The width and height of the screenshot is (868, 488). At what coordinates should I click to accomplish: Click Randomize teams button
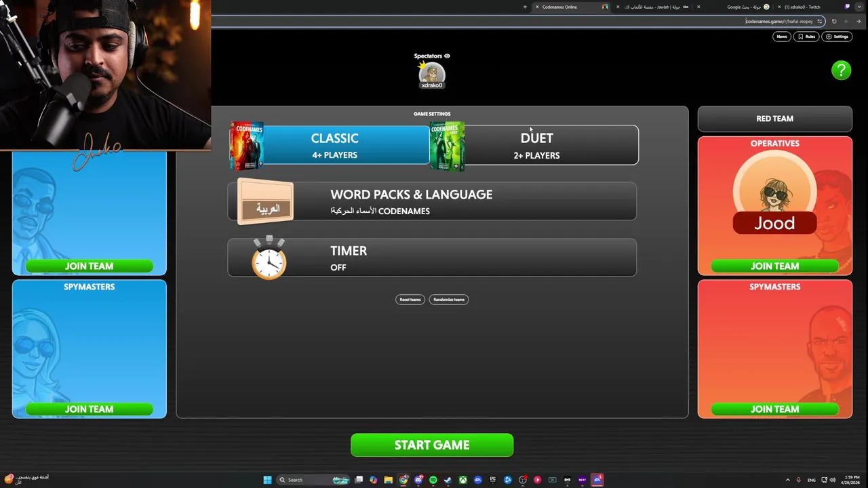[x=449, y=300]
